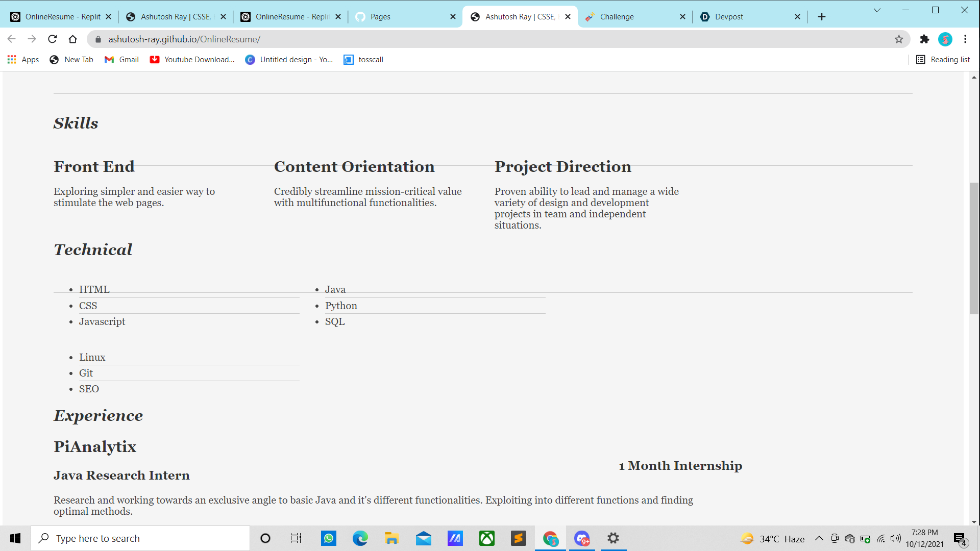Viewport: 980px width, 551px height.
Task: Click the browser Home icon
Action: click(x=72, y=39)
